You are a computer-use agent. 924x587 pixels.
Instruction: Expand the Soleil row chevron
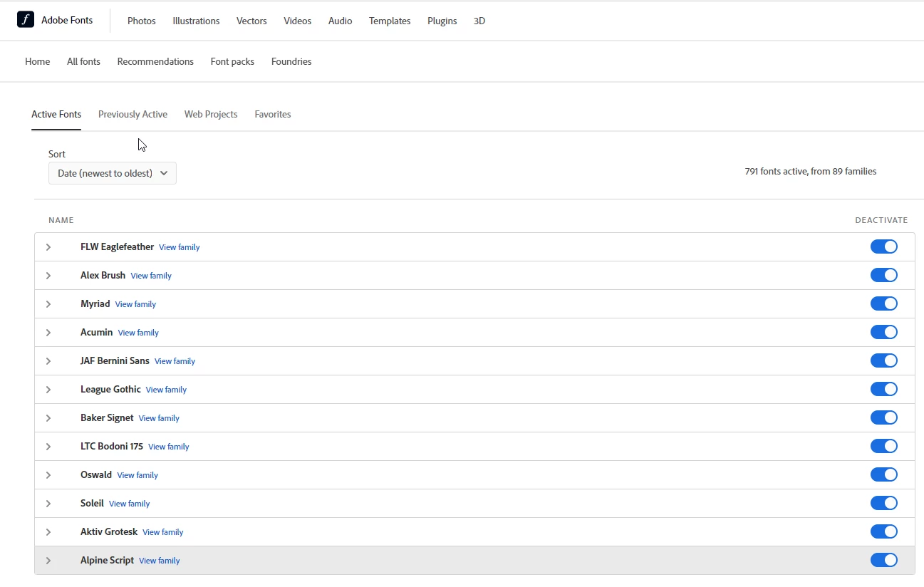pos(48,504)
